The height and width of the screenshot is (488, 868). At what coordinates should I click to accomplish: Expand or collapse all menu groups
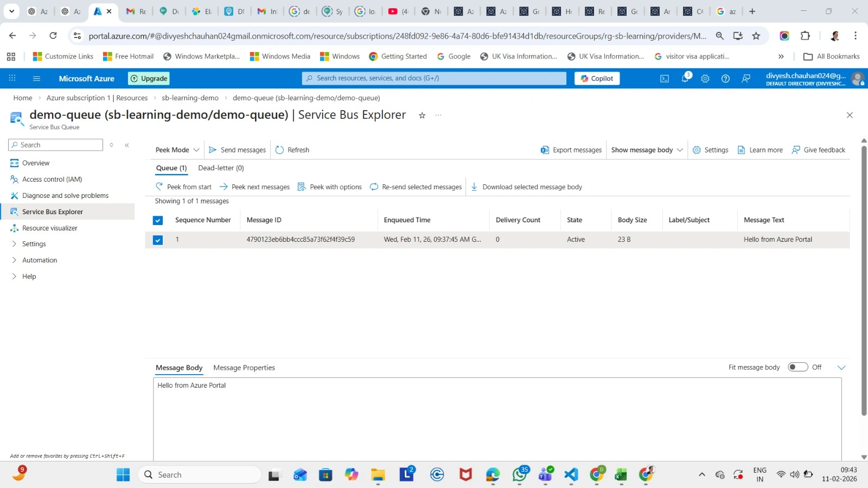111,145
